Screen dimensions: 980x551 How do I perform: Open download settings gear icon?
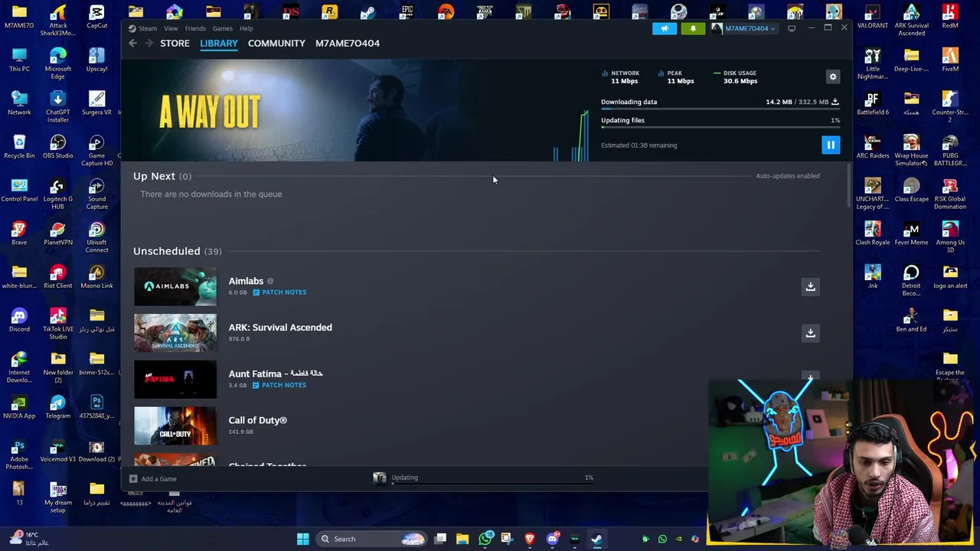[833, 77]
